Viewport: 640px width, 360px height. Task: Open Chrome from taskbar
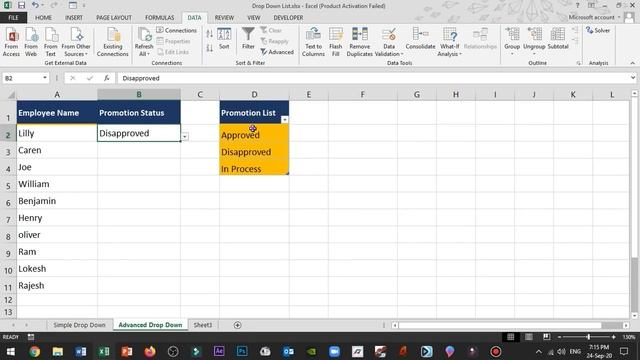click(34, 351)
